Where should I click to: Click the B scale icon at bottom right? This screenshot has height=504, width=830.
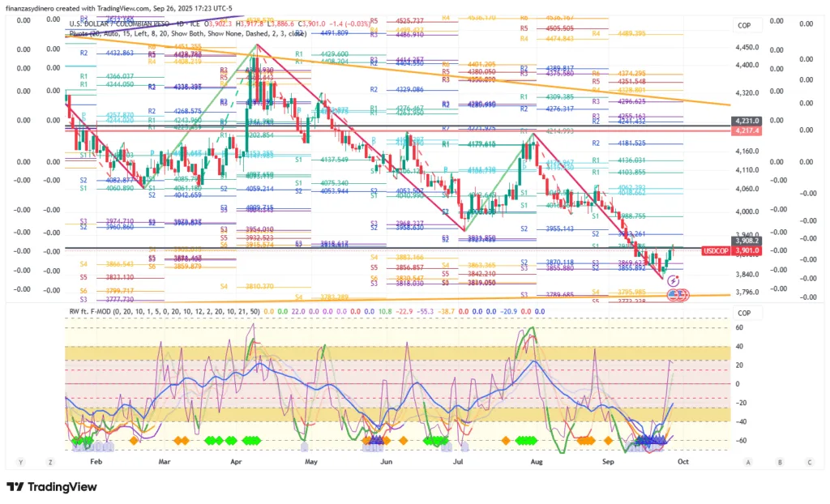point(779,462)
